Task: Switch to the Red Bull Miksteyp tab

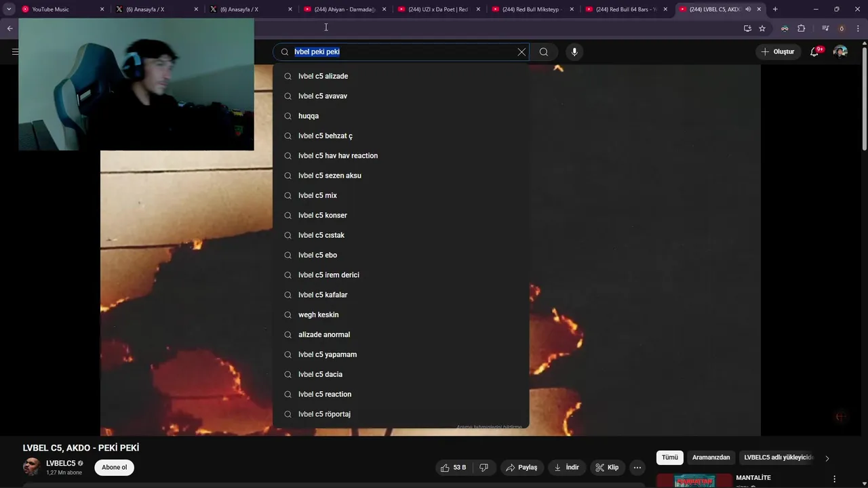Action: click(x=532, y=9)
